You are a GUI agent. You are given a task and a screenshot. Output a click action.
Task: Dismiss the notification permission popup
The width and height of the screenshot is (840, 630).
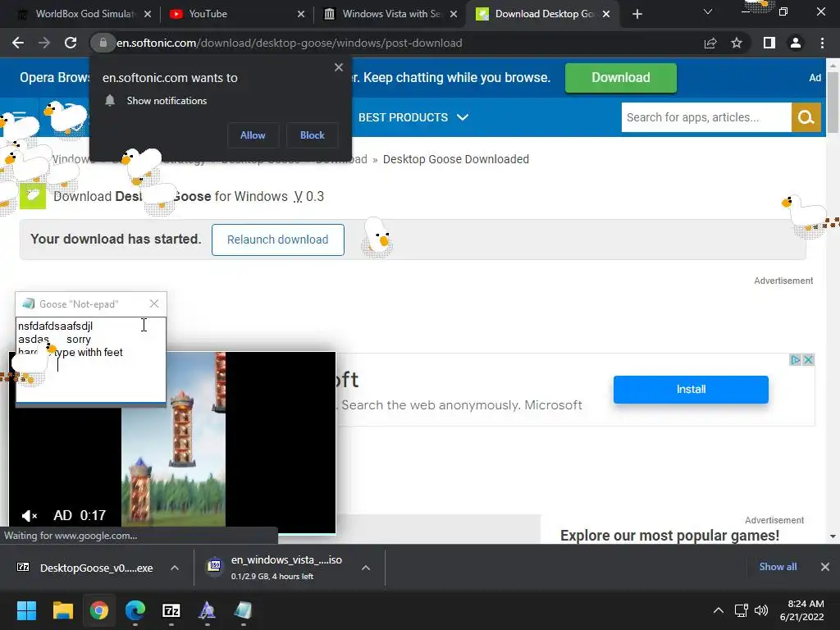[x=339, y=67]
